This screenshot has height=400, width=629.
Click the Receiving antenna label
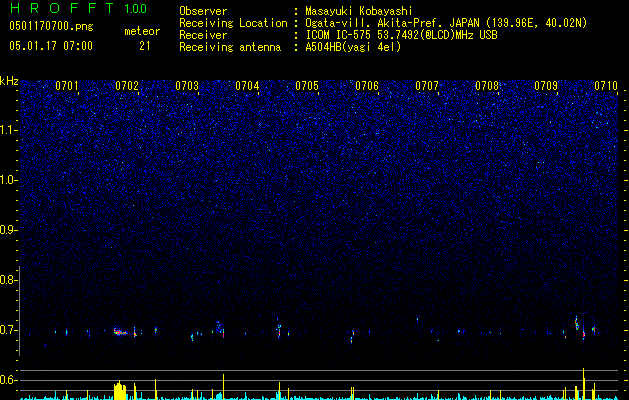[230, 47]
